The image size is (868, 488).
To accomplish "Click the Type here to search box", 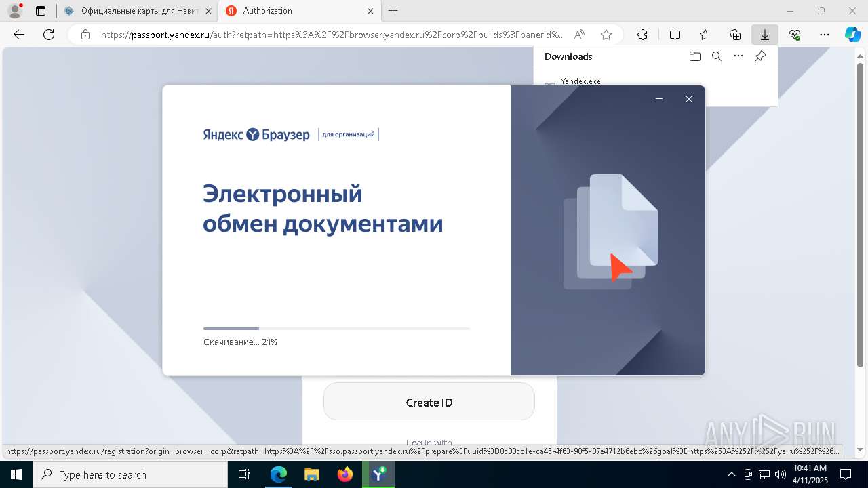I will click(130, 474).
